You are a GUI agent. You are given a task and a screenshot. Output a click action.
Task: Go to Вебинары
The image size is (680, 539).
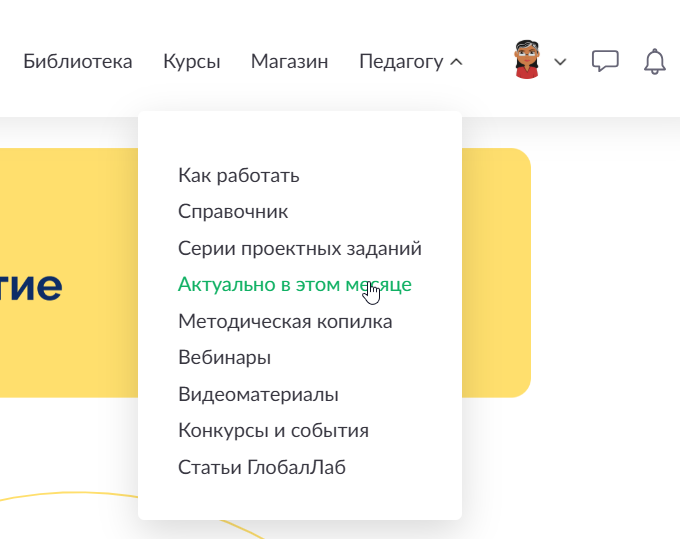coord(224,357)
